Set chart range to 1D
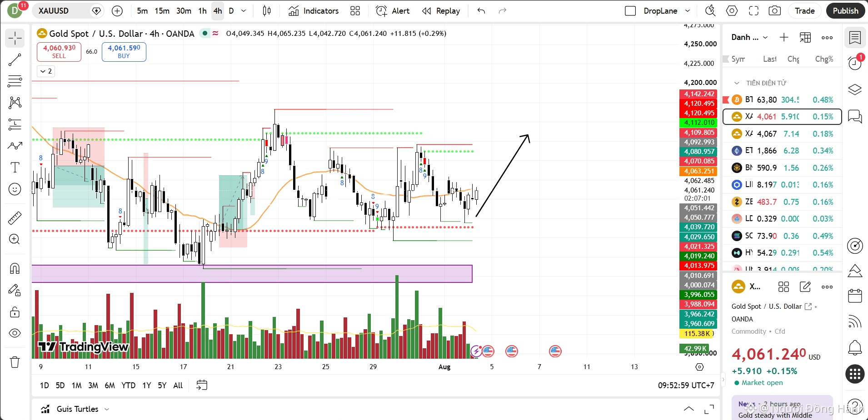Screen dimensions: 868x420 tap(44, 385)
